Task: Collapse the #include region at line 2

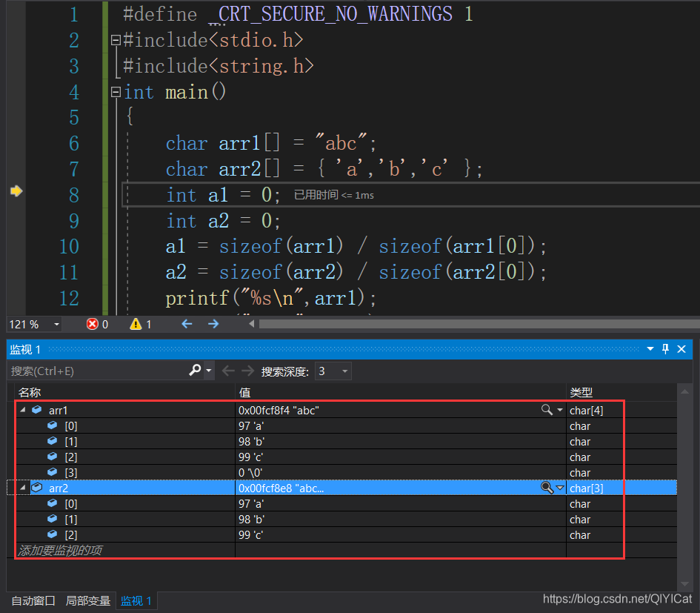Action: pos(116,41)
